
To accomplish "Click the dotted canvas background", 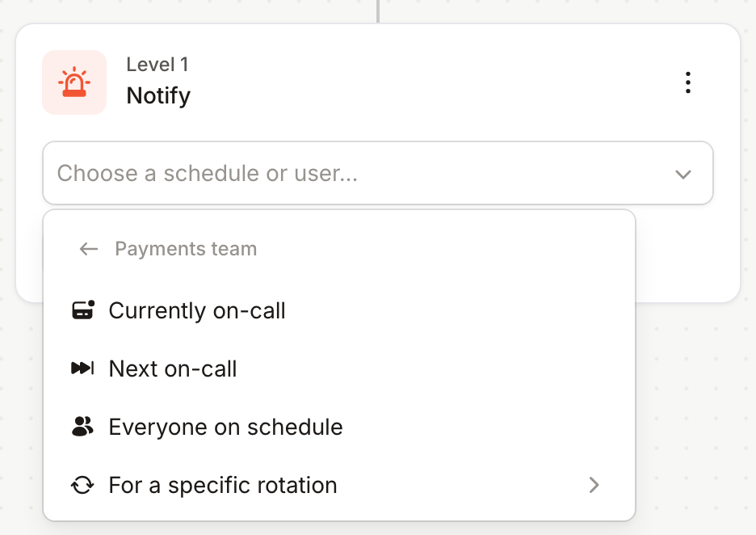I will (695, 410).
